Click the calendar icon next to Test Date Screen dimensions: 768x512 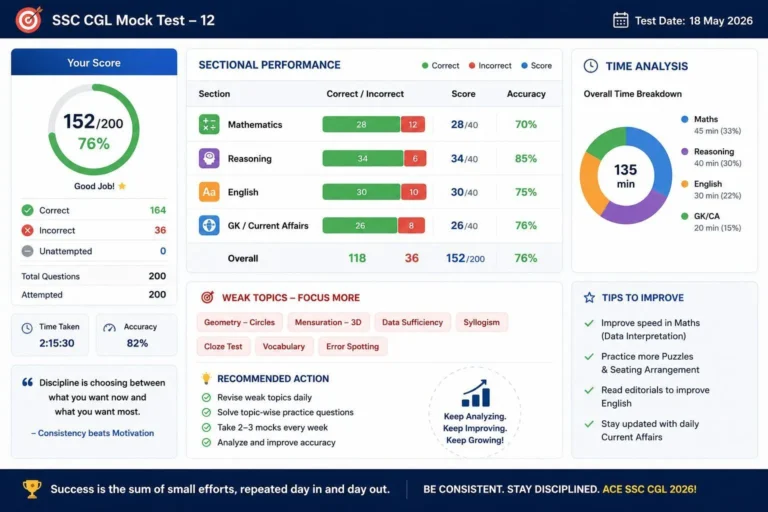pos(621,20)
